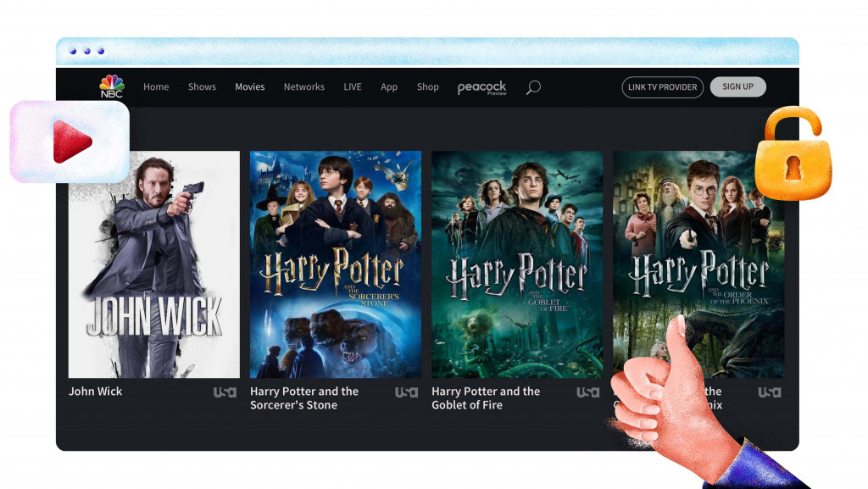Click the SIGN UP button
The image size is (868, 489).
pyautogui.click(x=738, y=86)
